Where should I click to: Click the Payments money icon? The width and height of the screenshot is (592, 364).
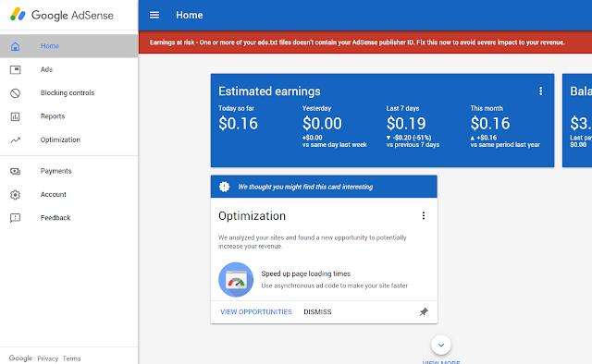coord(15,171)
